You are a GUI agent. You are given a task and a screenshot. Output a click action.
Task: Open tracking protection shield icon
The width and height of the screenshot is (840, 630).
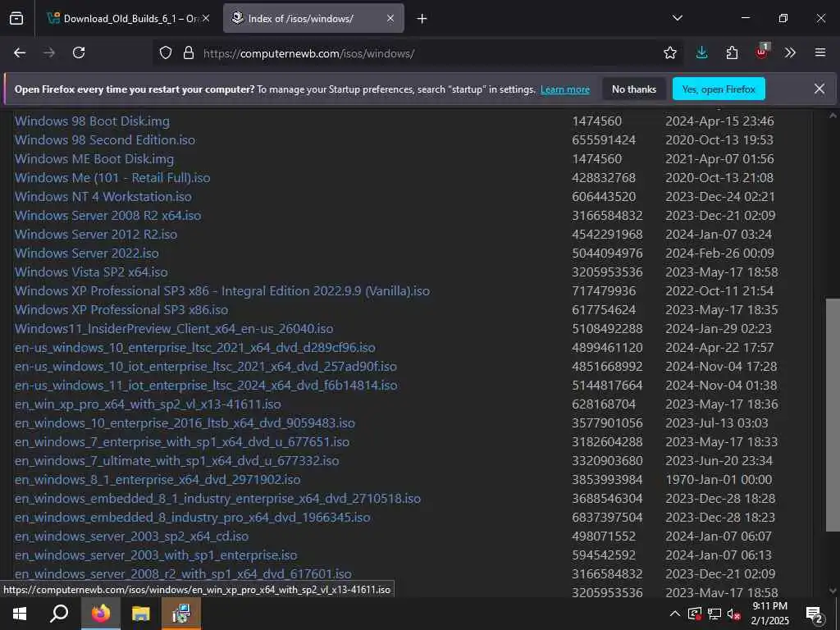(x=166, y=52)
